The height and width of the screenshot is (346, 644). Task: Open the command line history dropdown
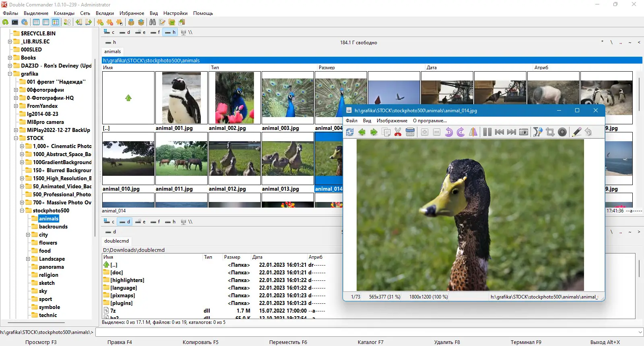(640, 332)
